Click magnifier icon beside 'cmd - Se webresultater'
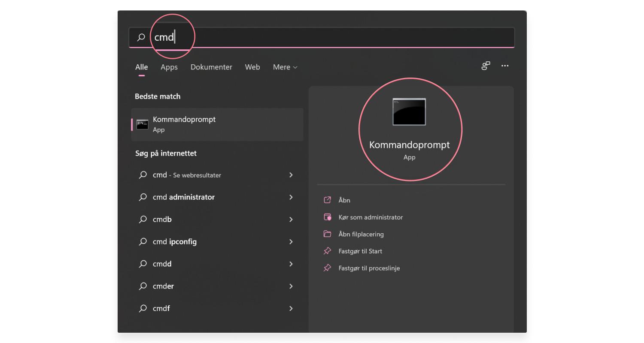644x343 pixels. 143,175
